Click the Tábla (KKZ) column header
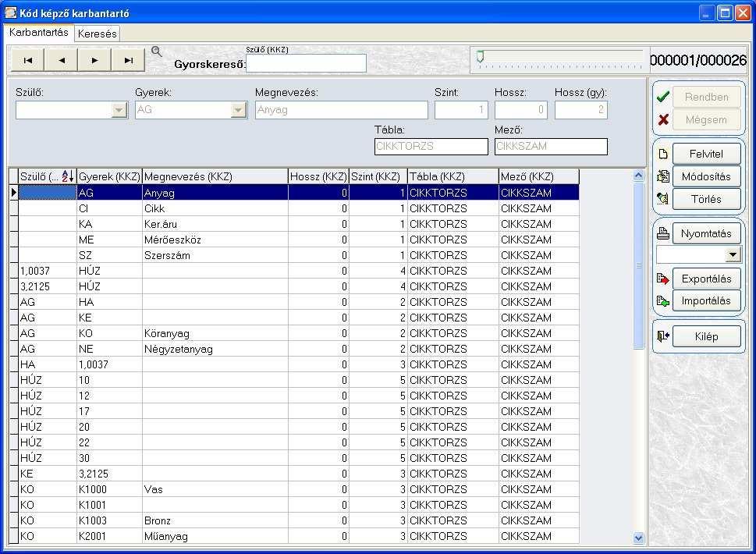756x554 pixels. (x=453, y=176)
